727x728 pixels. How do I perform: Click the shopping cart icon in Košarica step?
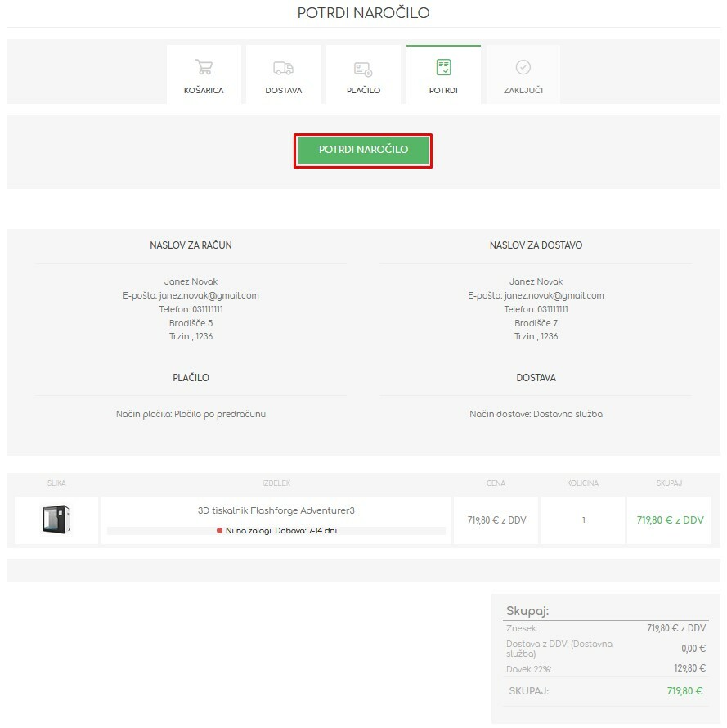coord(204,67)
